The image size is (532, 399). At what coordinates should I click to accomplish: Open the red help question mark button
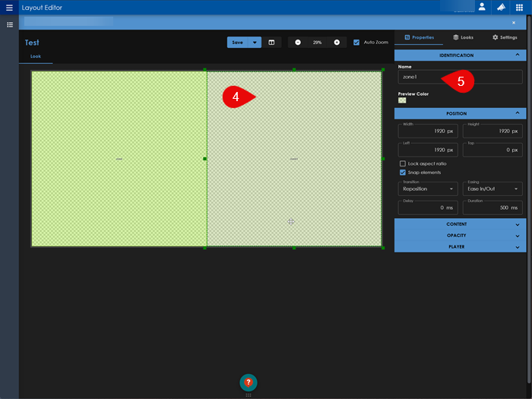click(x=248, y=382)
